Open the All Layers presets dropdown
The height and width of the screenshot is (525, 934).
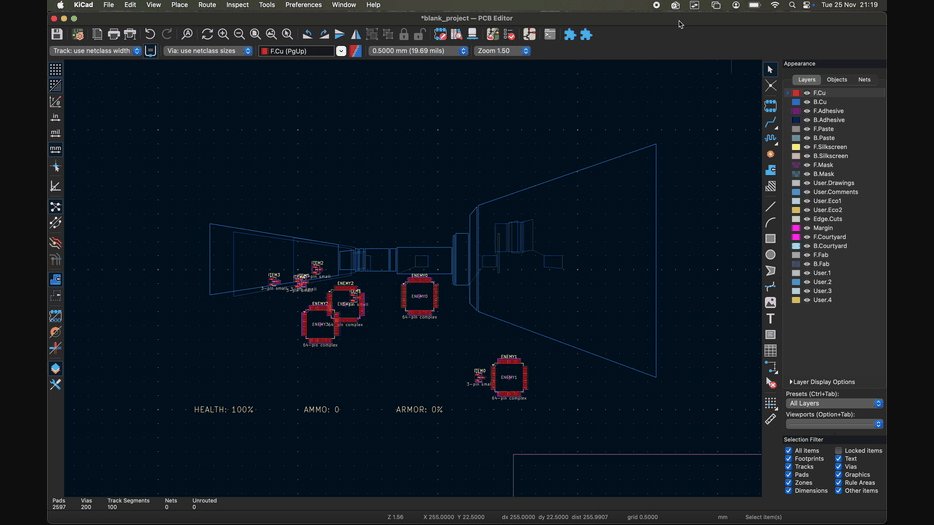[834, 403]
